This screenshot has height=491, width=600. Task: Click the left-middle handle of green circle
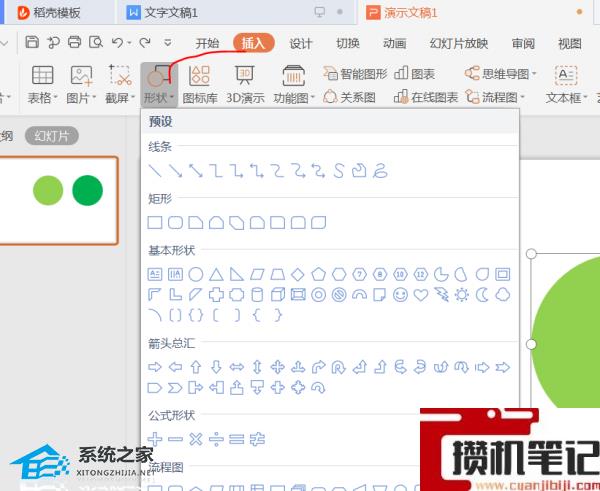pos(531,344)
